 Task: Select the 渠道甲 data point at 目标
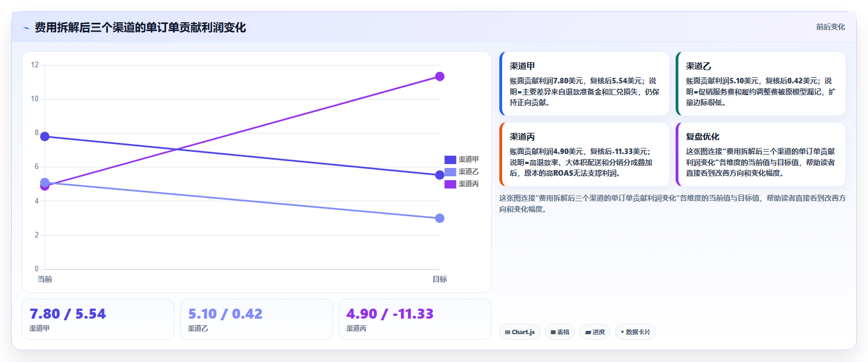pos(439,175)
